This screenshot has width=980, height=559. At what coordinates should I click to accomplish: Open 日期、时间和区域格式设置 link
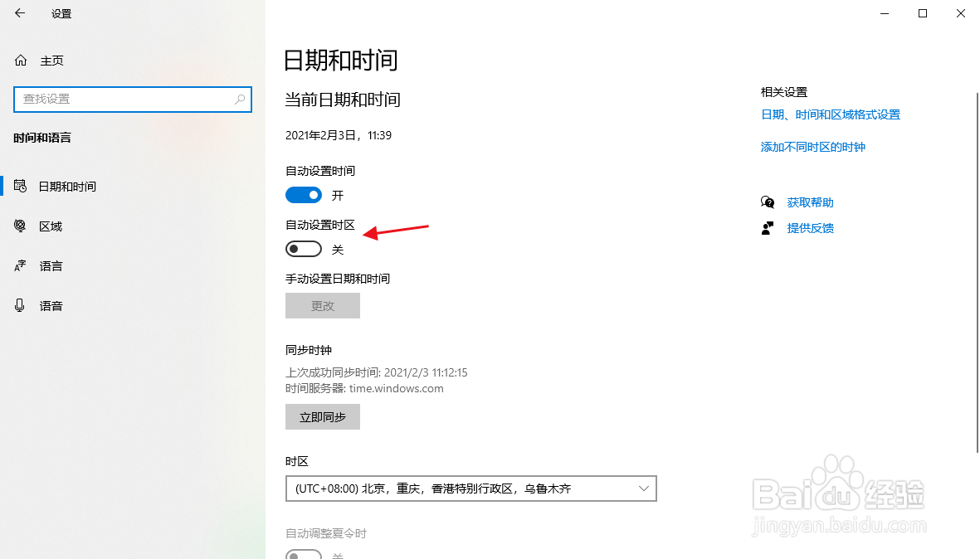point(831,115)
